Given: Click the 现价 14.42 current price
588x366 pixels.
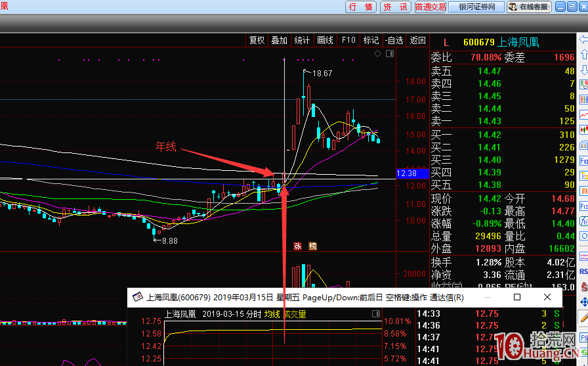Looking at the screenshot, I should coord(490,198).
